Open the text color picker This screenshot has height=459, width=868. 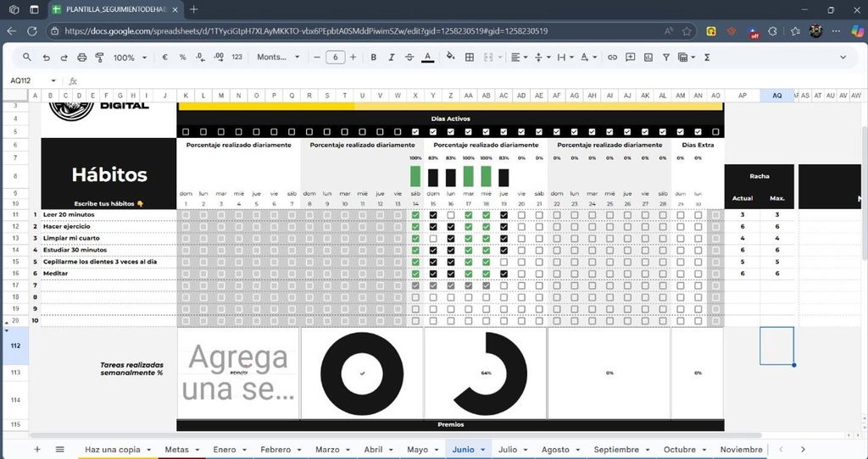(427, 57)
